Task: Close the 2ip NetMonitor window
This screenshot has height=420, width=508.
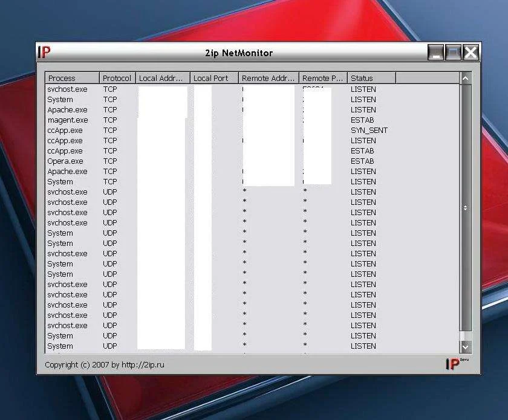Action: pyautogui.click(x=471, y=53)
